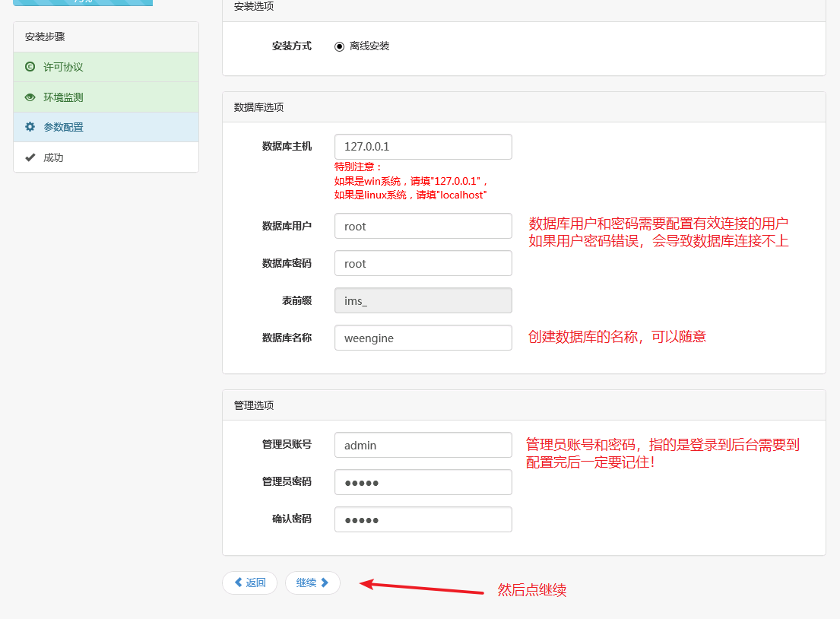
Task: Focus the 数据库密码 input field
Action: (x=423, y=263)
